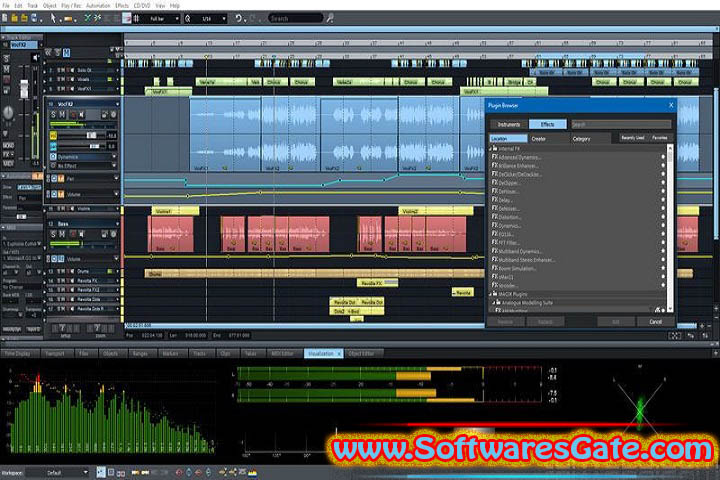
Task: Click the Plugin Browser search field
Action: click(621, 124)
